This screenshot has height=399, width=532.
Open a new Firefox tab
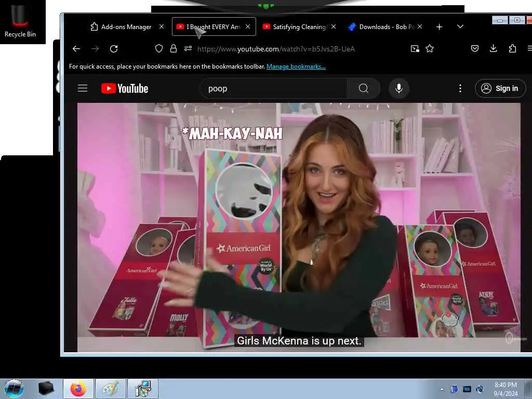(440, 27)
